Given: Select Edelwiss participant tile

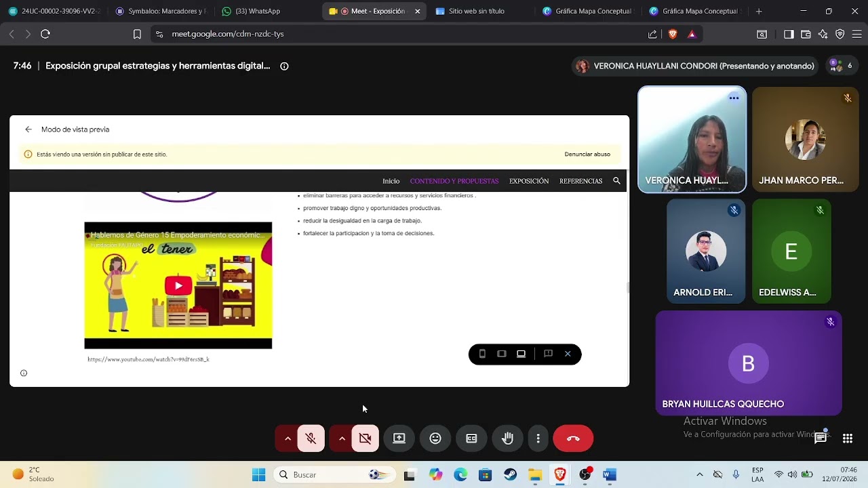Looking at the screenshot, I should [x=791, y=251].
